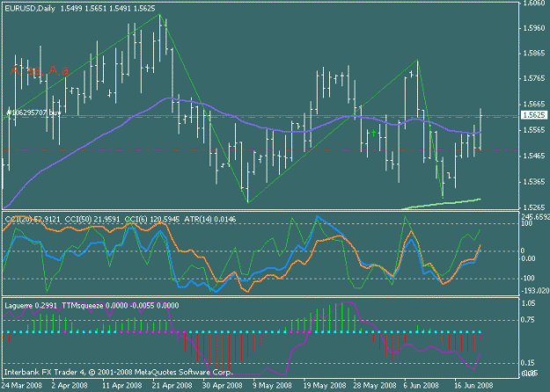Viewport: 550px width, 392px height.
Task: Click the 245.6592 value on CCI scale
Action: point(536,217)
